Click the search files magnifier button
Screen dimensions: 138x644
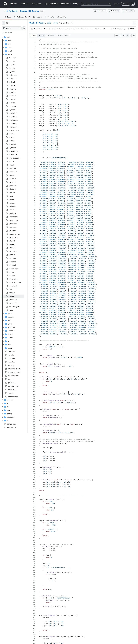coord(24,28)
